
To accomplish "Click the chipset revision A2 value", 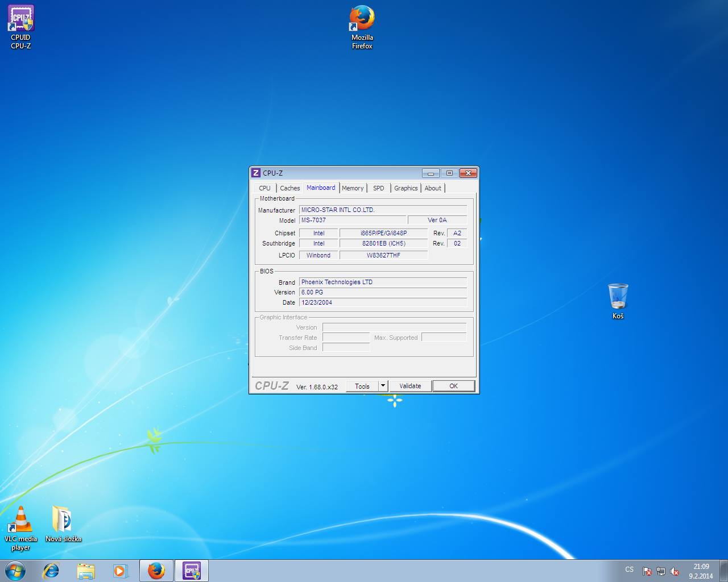I will pos(457,233).
